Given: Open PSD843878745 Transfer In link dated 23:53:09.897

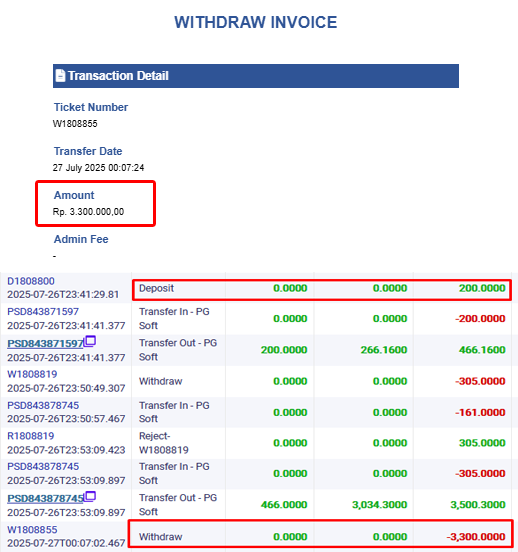Looking at the screenshot, I should pos(43,466).
